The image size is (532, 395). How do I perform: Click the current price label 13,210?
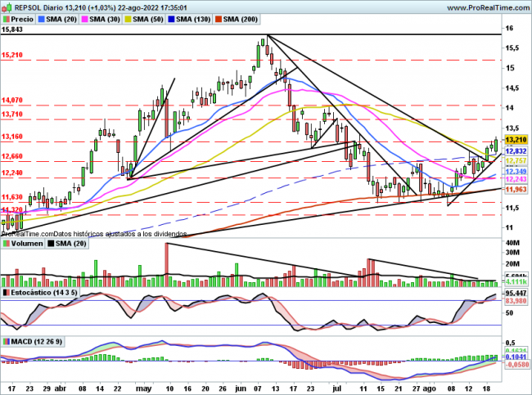(x=515, y=140)
